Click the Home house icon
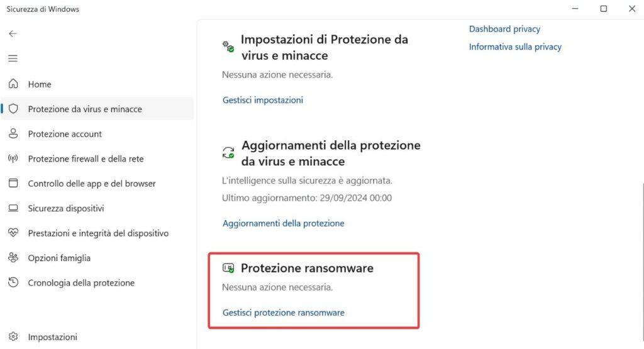The height and width of the screenshot is (349, 644). (13, 84)
